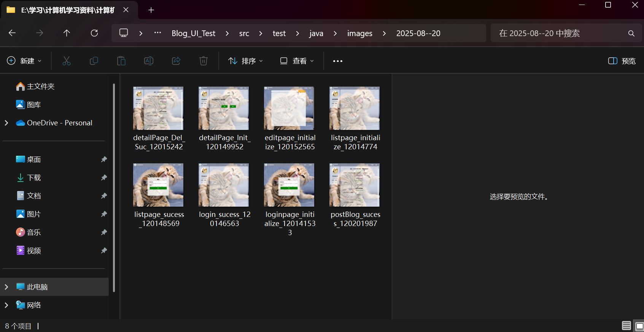Viewport: 644px width, 332px height.
Task: Unpin 桌面 using its pin icon
Action: click(x=104, y=160)
